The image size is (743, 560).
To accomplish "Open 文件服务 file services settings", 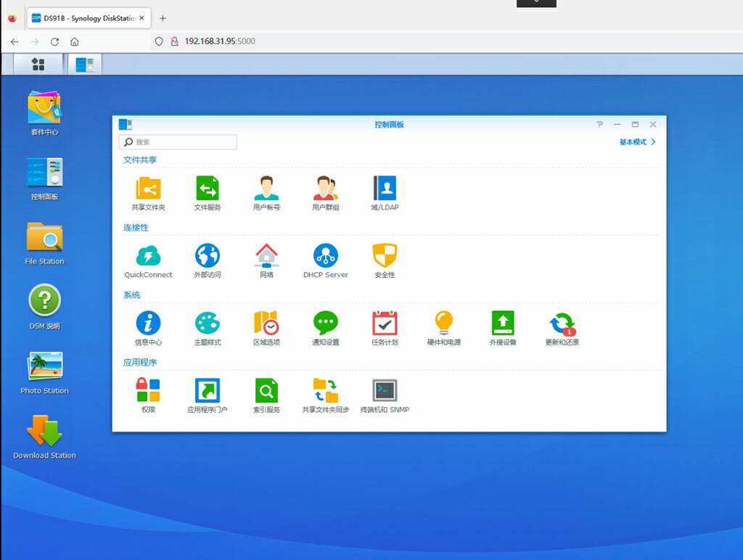I will point(207,189).
